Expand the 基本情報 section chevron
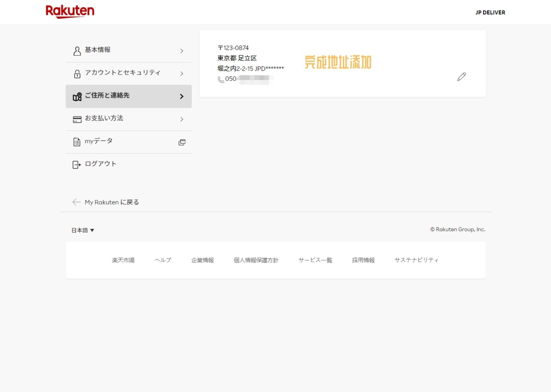This screenshot has height=392, width=551. click(x=181, y=51)
